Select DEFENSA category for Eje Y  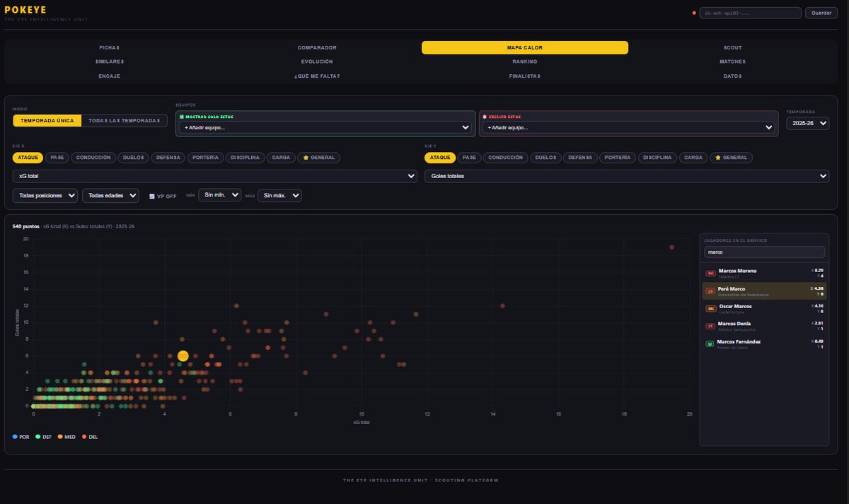pyautogui.click(x=580, y=158)
